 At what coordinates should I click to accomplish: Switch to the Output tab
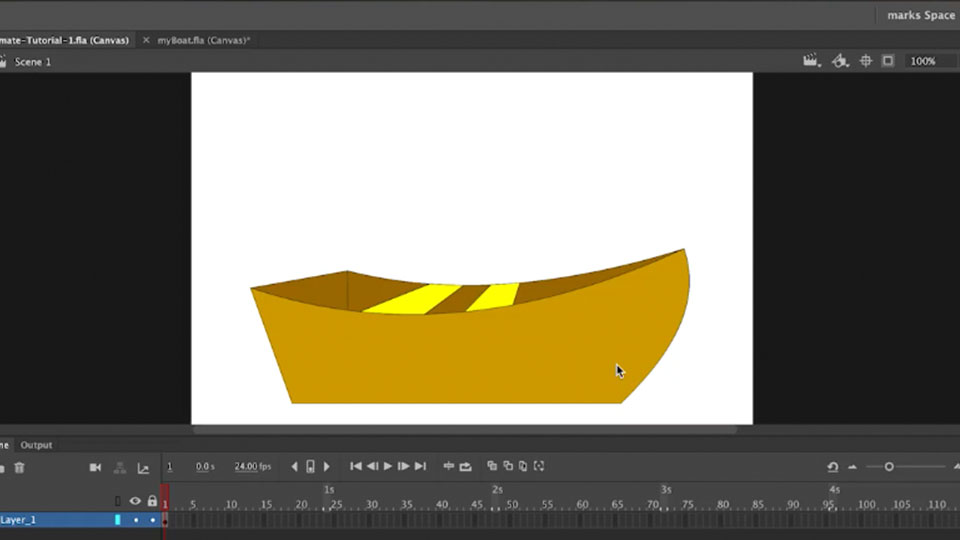click(x=36, y=445)
